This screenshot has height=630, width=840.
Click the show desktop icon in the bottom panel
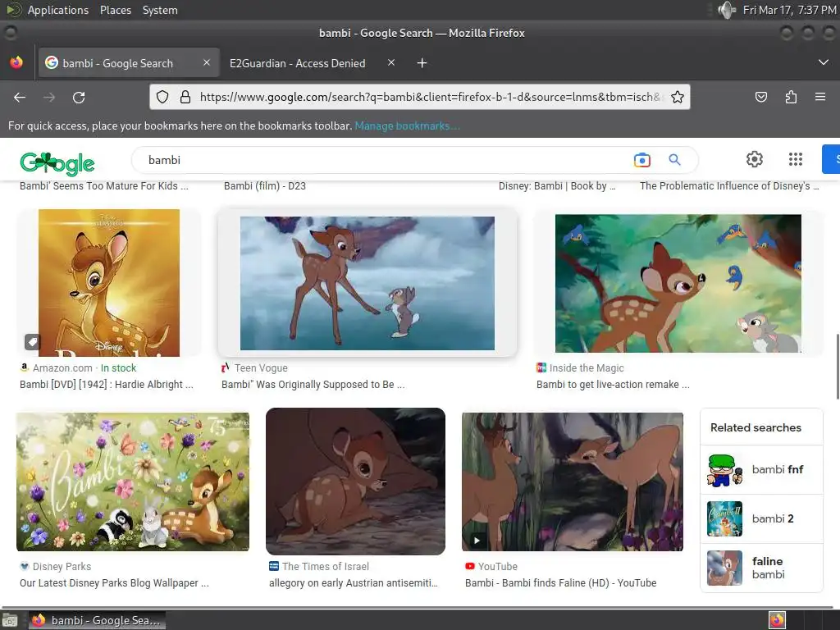10,620
